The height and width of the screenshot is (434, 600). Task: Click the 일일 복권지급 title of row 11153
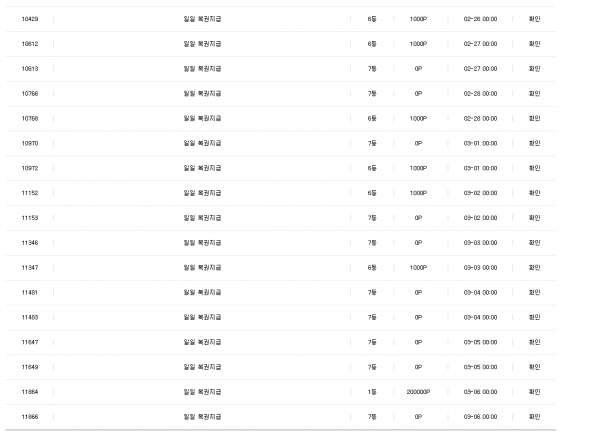tap(202, 218)
